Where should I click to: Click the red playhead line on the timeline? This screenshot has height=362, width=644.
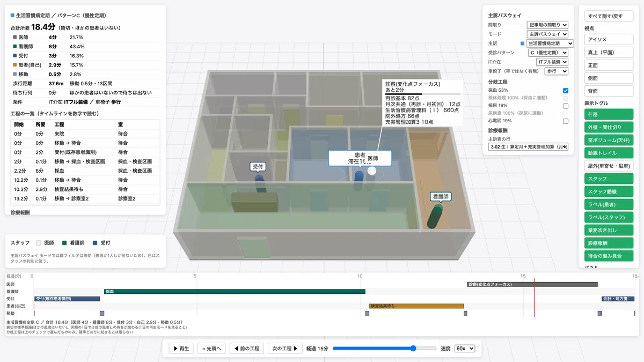534,298
